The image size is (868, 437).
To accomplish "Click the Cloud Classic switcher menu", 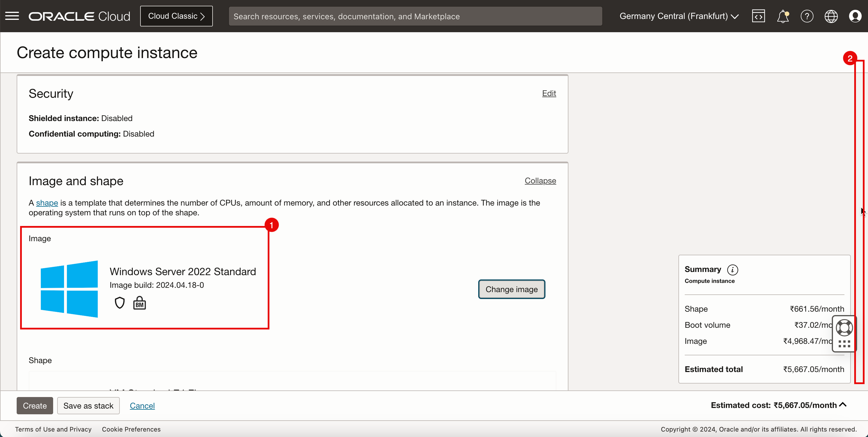I will pos(176,16).
